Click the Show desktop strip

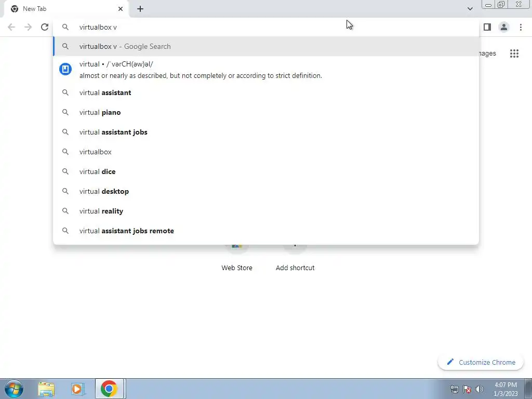coord(528,389)
